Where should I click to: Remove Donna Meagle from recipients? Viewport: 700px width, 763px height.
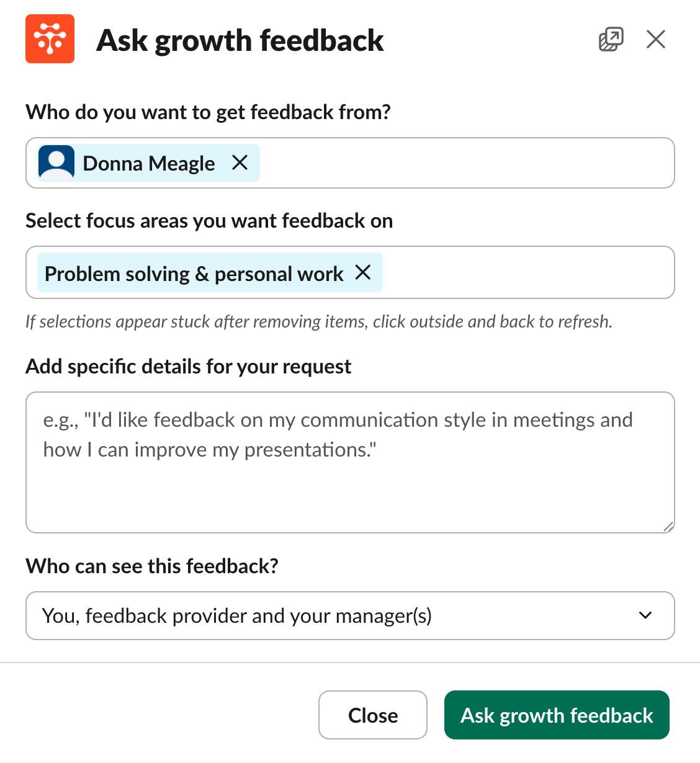(x=240, y=163)
